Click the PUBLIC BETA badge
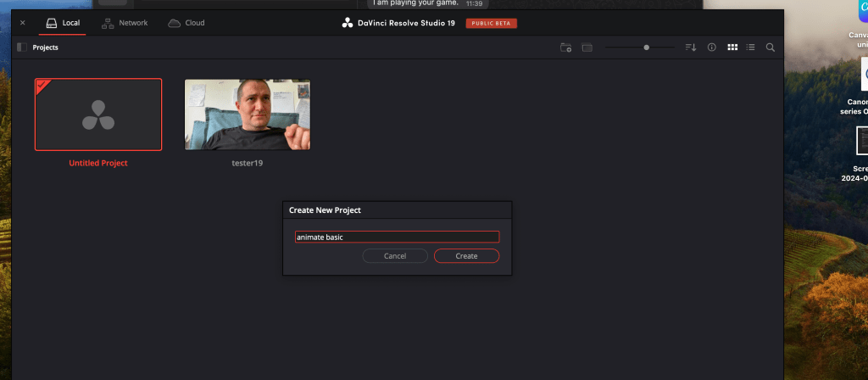 point(492,23)
